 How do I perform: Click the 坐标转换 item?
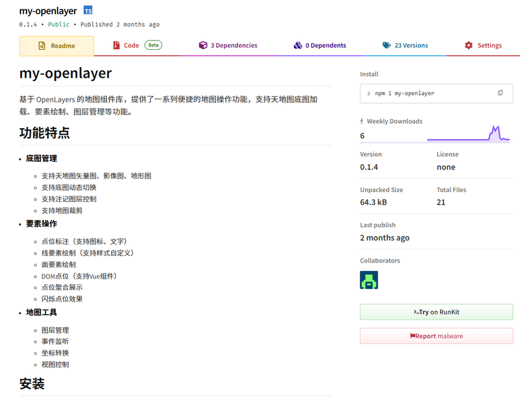(55, 353)
